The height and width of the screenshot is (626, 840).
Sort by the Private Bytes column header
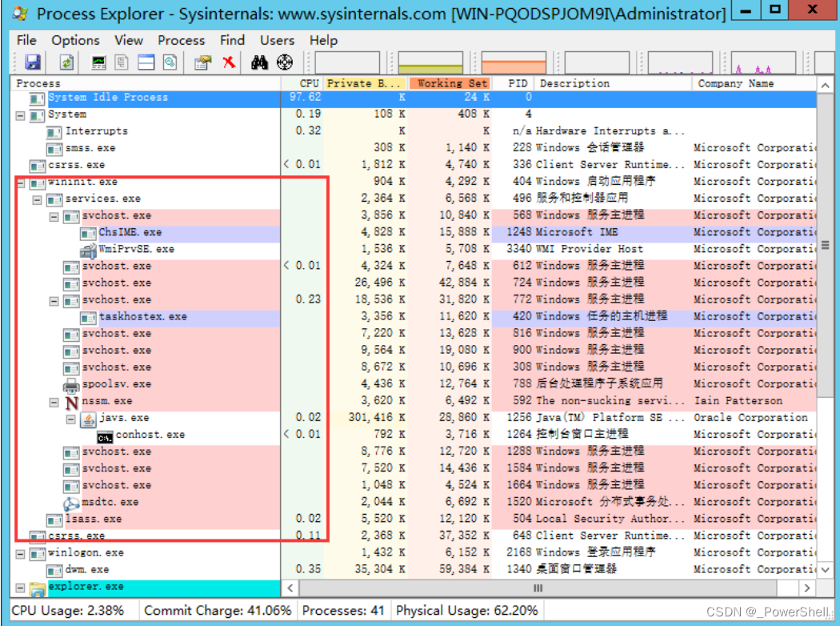[x=366, y=83]
